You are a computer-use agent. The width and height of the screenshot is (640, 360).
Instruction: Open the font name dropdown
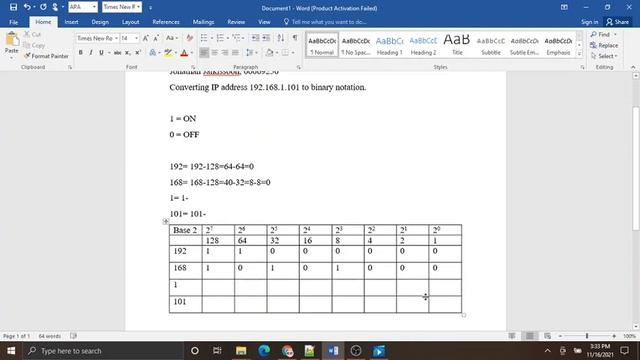coord(116,38)
